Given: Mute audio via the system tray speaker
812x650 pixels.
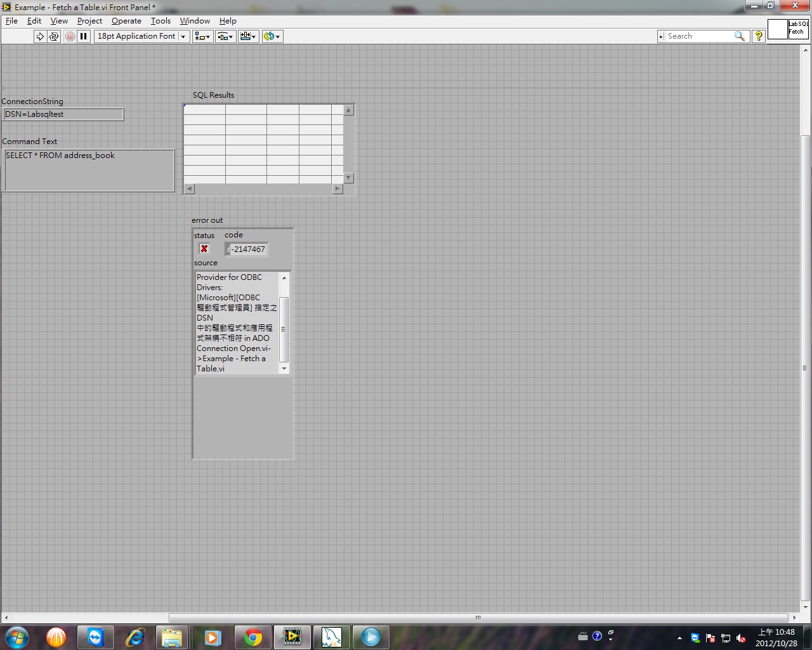Looking at the screenshot, I should [742, 638].
